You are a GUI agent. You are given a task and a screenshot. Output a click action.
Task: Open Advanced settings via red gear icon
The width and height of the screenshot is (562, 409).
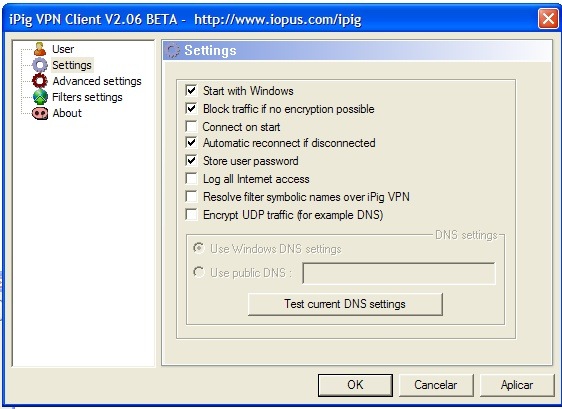click(40, 81)
